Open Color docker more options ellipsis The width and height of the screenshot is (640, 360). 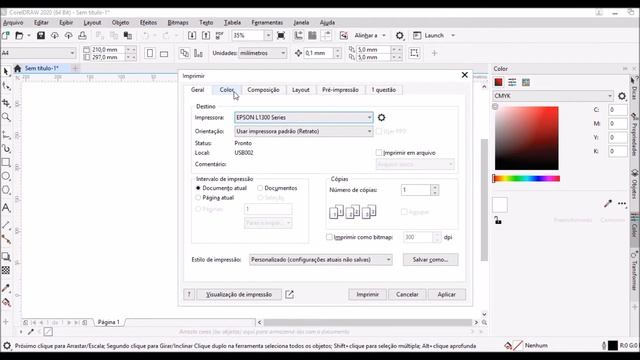tap(622, 203)
